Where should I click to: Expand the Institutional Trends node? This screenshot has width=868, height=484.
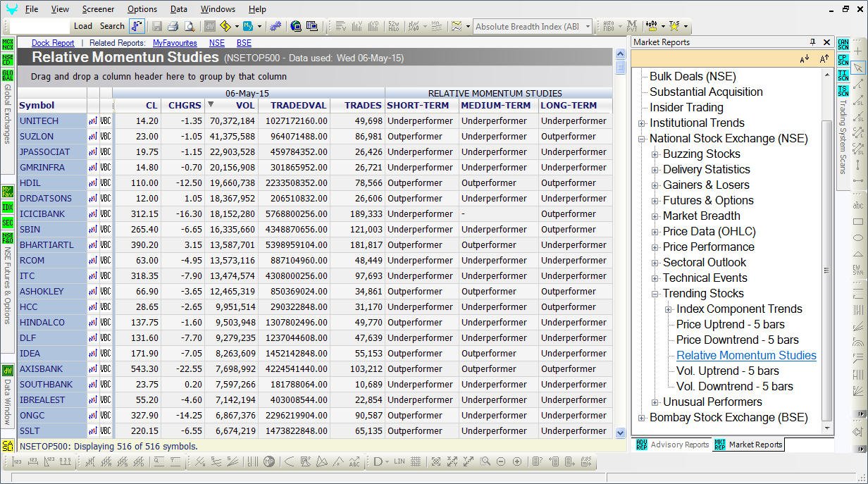(642, 123)
